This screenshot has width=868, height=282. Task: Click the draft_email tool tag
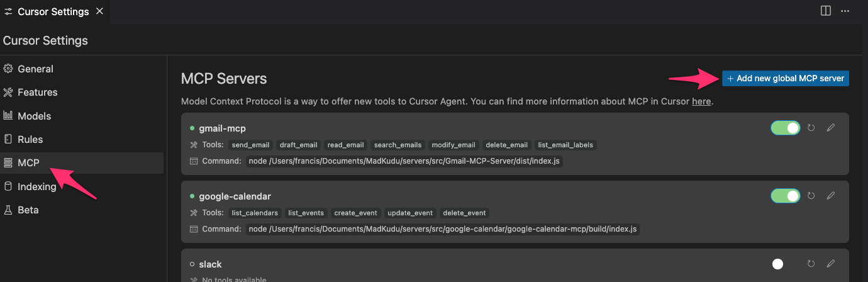298,145
